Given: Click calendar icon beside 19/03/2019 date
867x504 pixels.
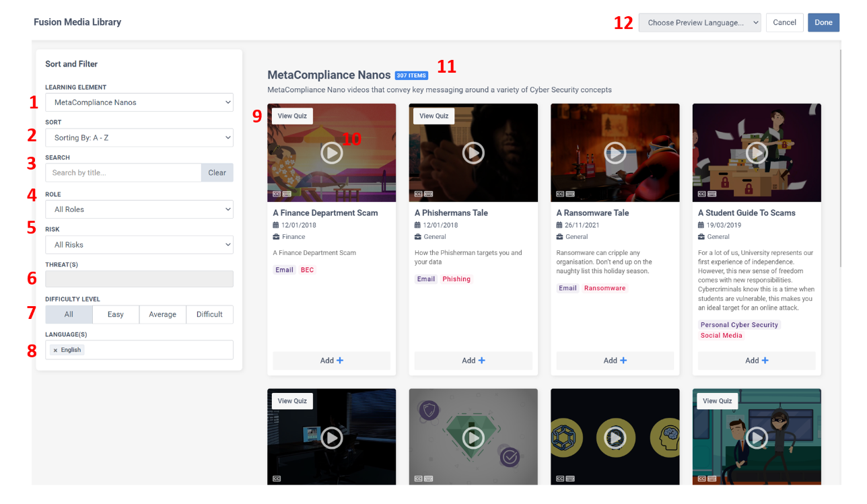Looking at the screenshot, I should pyautogui.click(x=701, y=225).
